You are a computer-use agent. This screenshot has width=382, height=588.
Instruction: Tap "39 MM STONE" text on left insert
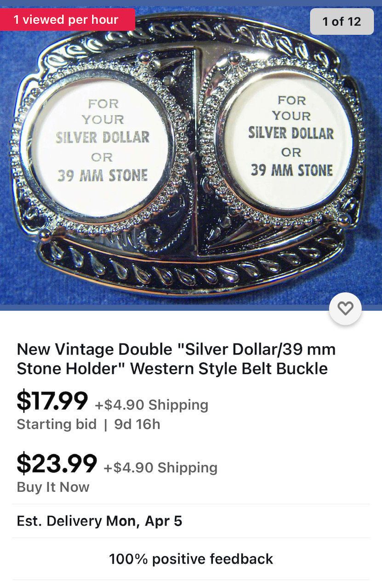pos(103,175)
